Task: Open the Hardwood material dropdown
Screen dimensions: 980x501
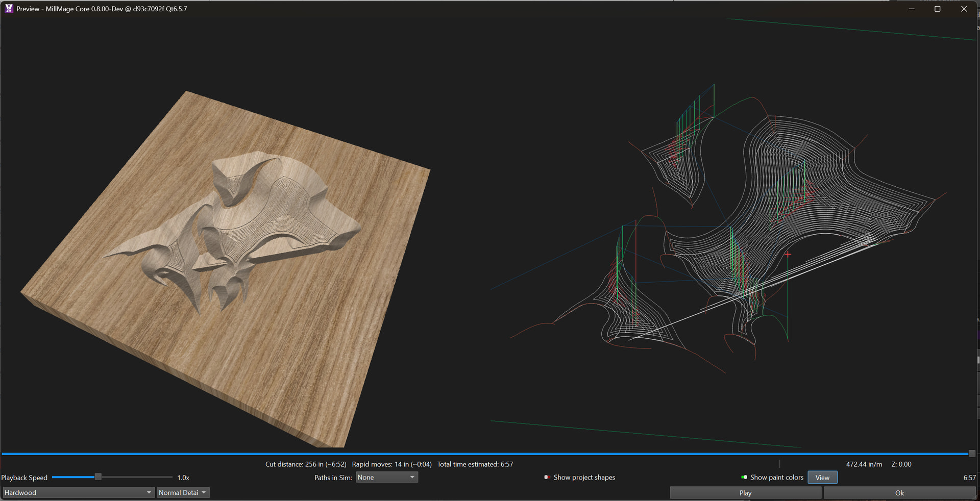Action: coord(78,492)
